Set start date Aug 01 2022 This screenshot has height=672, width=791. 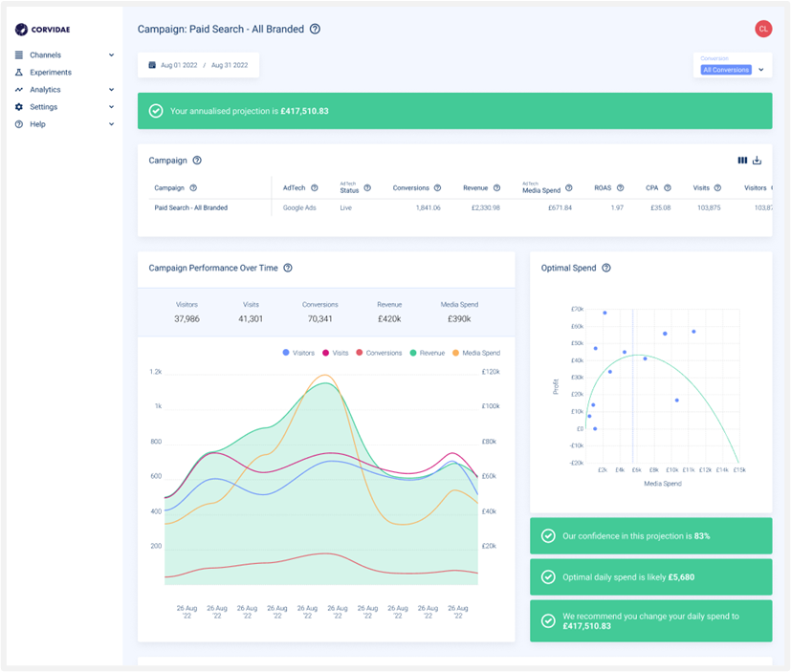(179, 65)
